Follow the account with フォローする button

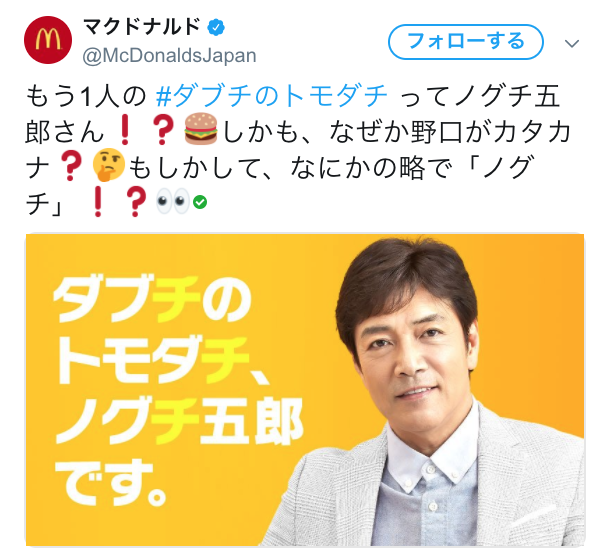coord(466,42)
